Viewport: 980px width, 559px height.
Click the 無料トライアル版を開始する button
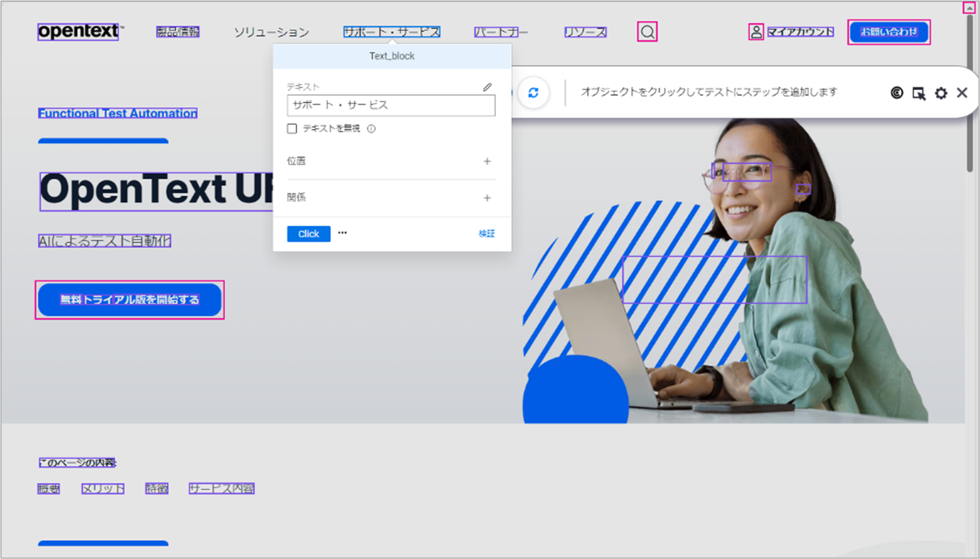tap(129, 300)
